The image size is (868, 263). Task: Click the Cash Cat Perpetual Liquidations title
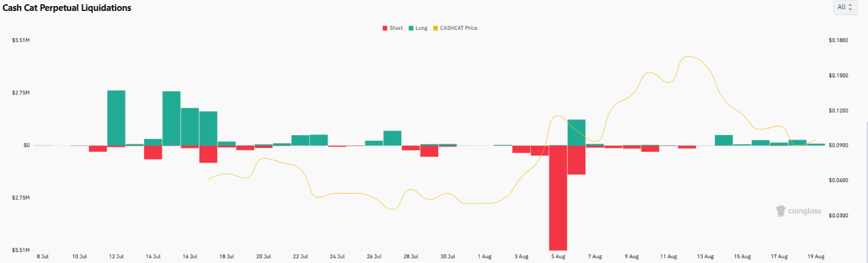point(67,8)
